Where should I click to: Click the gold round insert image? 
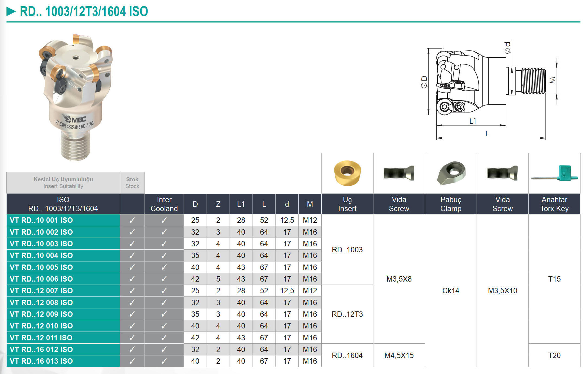(x=347, y=173)
